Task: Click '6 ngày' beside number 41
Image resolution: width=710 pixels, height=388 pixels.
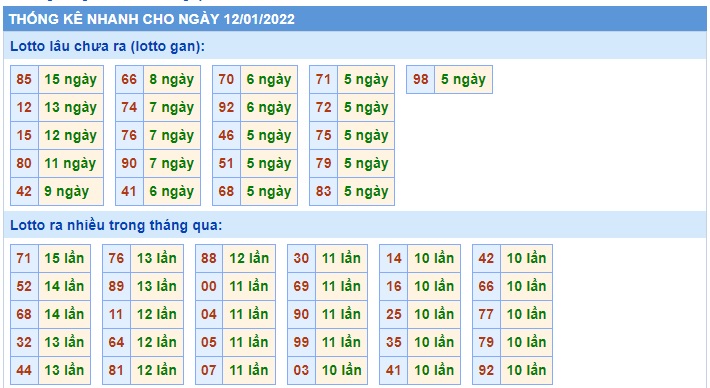Action: pos(172,192)
